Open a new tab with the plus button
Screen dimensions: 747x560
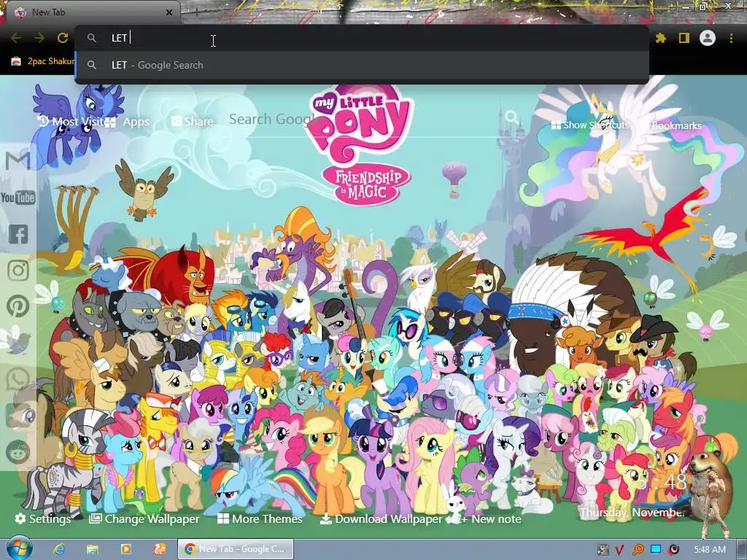[197, 12]
